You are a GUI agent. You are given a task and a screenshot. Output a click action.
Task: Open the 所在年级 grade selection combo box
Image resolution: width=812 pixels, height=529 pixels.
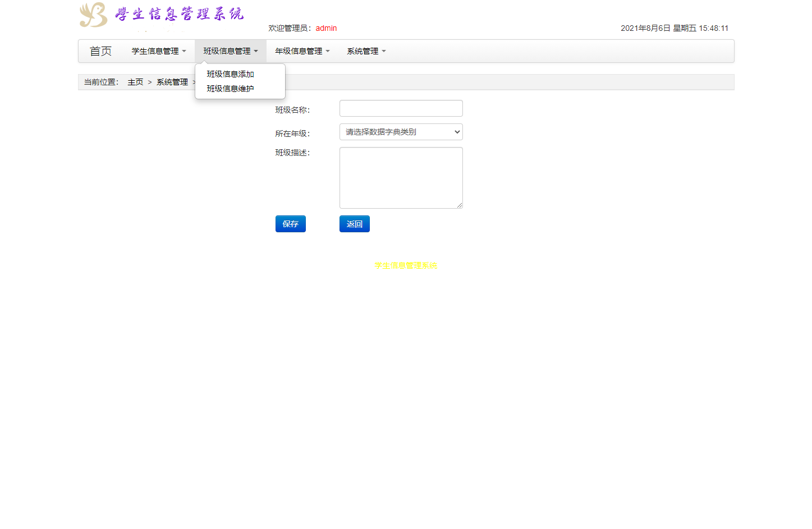(x=401, y=132)
